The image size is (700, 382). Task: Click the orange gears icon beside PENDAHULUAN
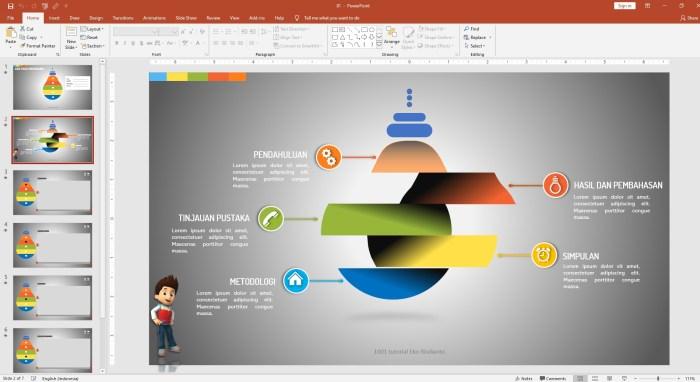tap(329, 157)
